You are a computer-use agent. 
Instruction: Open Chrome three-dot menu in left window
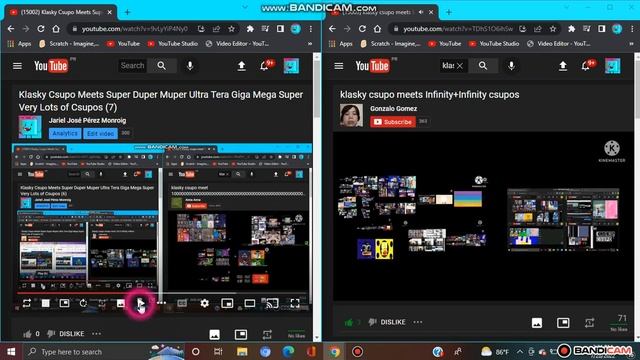pos(311,29)
